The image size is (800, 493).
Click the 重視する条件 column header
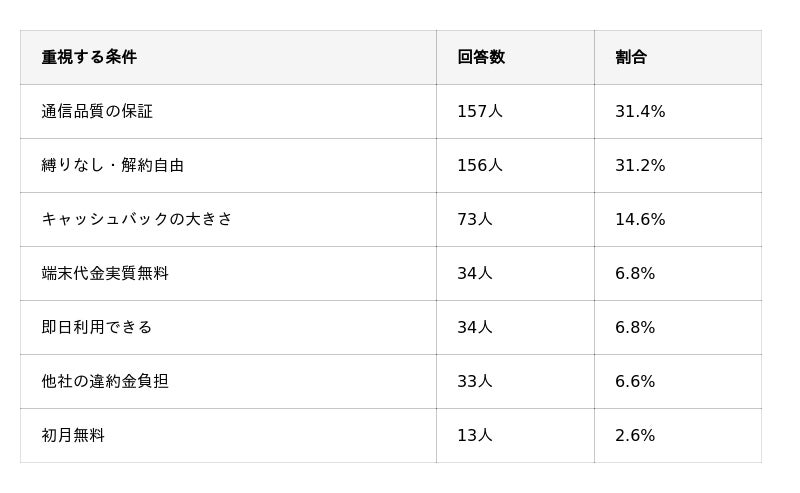coord(89,57)
